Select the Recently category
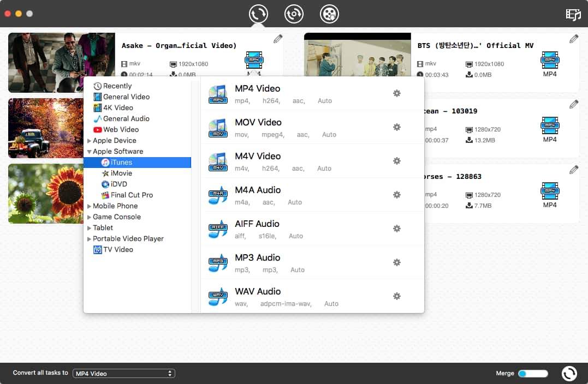The height and width of the screenshot is (384, 588). pyautogui.click(x=137, y=86)
